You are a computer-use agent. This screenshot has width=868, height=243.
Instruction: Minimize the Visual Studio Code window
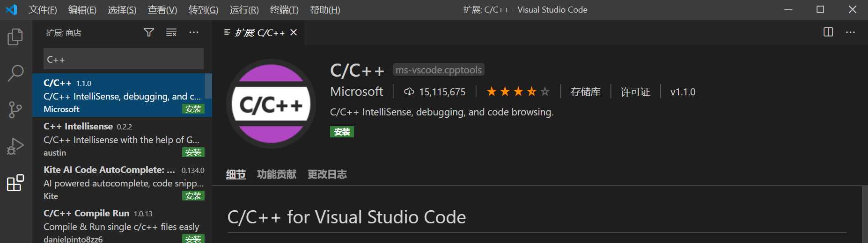[x=788, y=10]
